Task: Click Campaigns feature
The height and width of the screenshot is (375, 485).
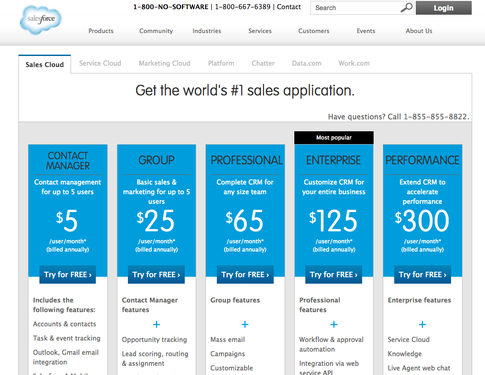Action: [x=228, y=354]
